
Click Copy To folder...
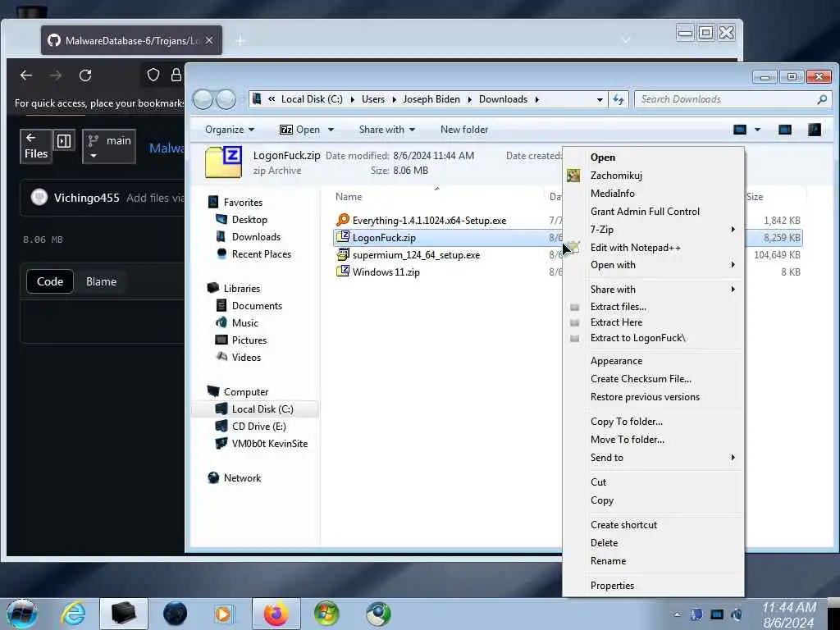(626, 422)
